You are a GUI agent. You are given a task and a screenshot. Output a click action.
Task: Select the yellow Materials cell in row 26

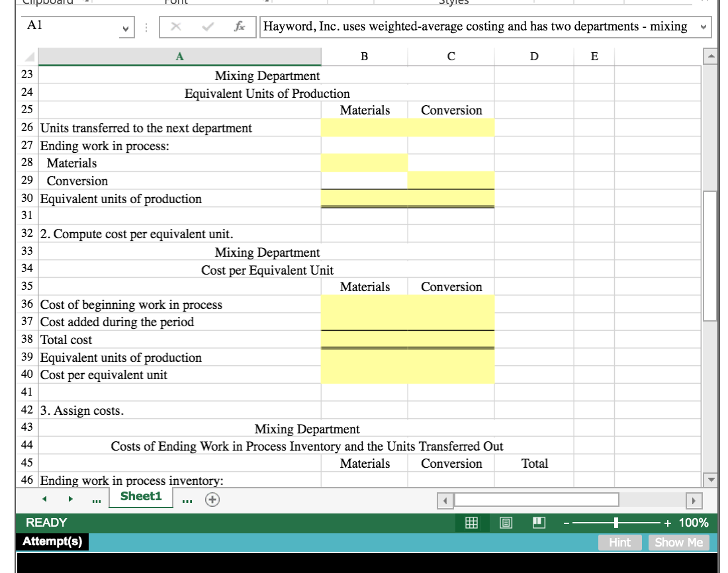[x=364, y=128]
